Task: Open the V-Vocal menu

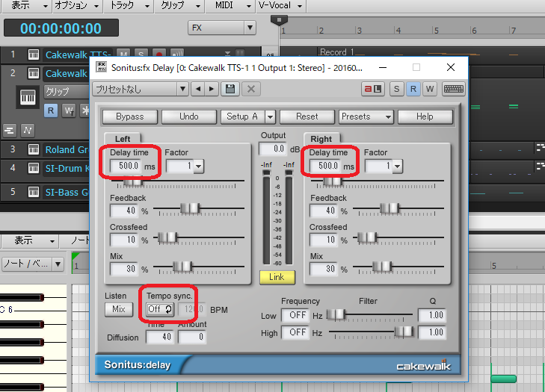Action: coord(280,5)
